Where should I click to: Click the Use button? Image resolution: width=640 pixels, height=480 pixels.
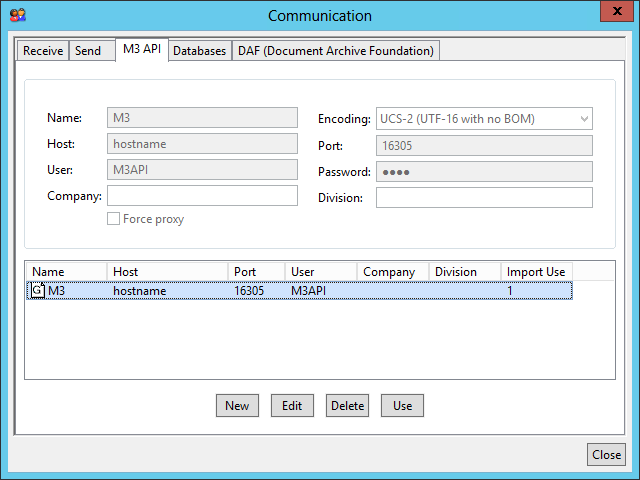point(402,405)
